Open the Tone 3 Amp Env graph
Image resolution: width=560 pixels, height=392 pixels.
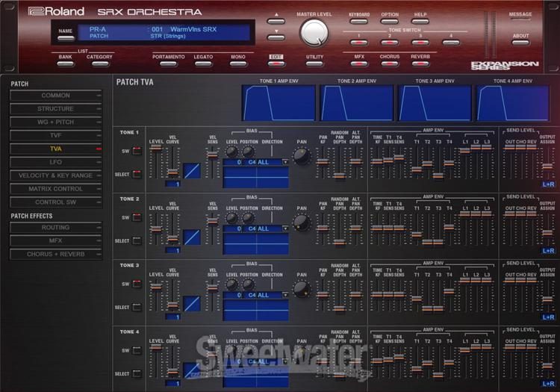coord(435,103)
